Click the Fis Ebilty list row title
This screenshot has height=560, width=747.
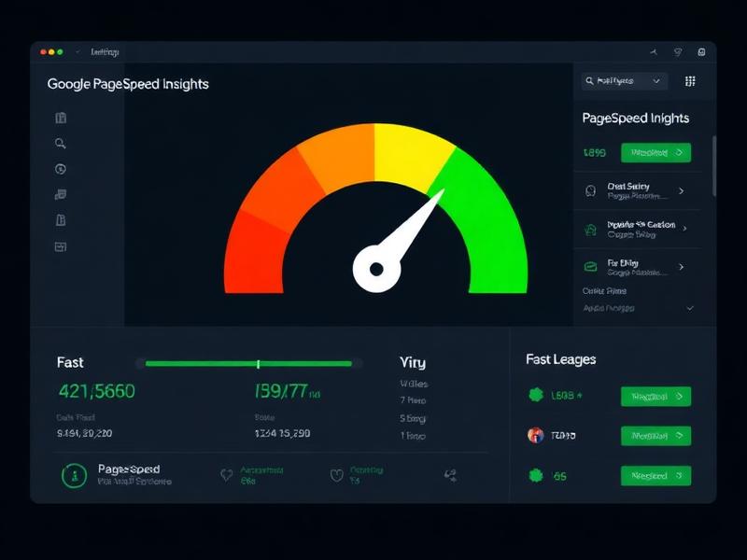[x=623, y=263]
